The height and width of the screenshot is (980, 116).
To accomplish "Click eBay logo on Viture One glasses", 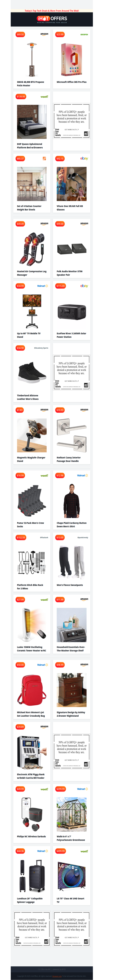I will pos(84,159).
